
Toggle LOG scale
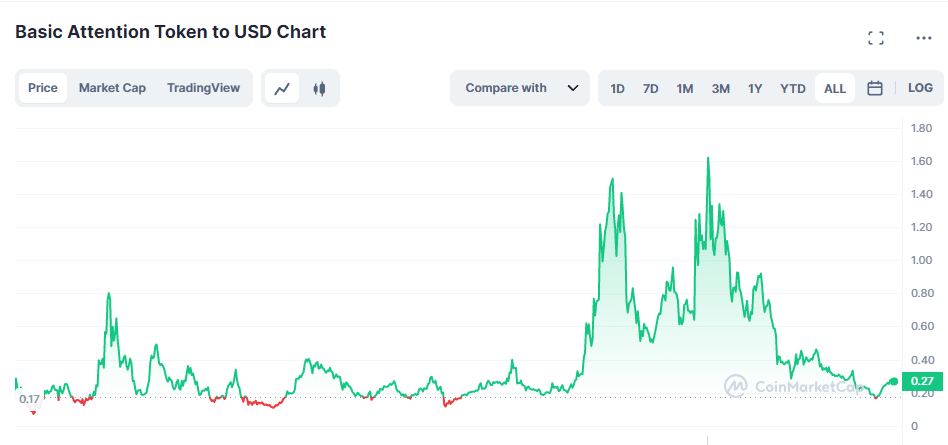coord(920,88)
